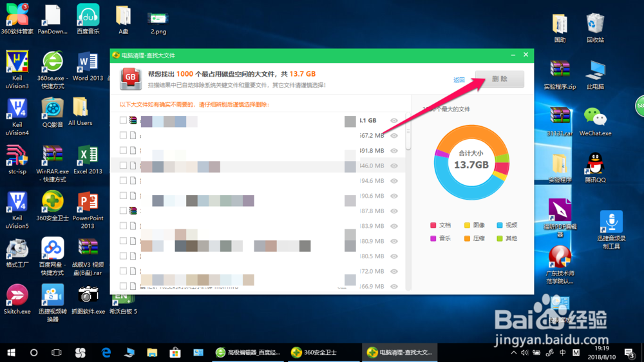This screenshot has width=644, height=362.
Task: Open Keil uVision3 desktop icon
Action: [17, 70]
